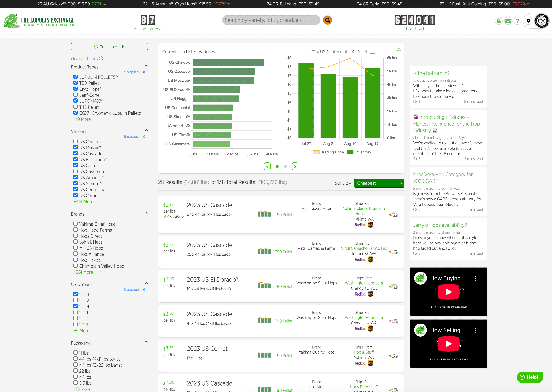Uncheck the US Mosaic variety

[x=76, y=147]
